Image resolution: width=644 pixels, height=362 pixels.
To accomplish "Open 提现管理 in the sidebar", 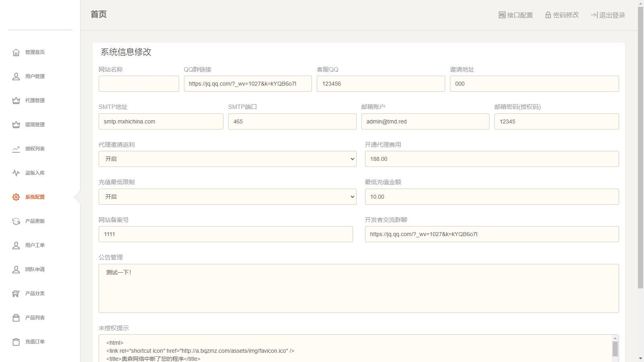I will [x=35, y=125].
